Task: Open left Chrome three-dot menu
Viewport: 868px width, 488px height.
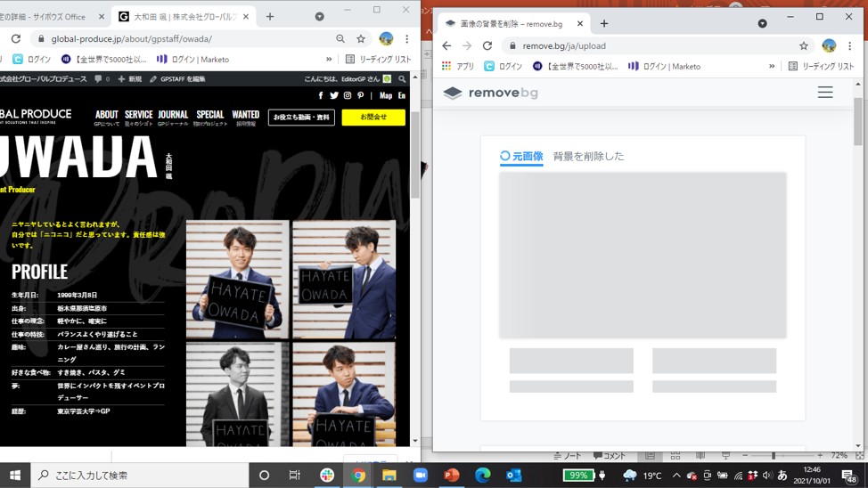Action: 407,38
